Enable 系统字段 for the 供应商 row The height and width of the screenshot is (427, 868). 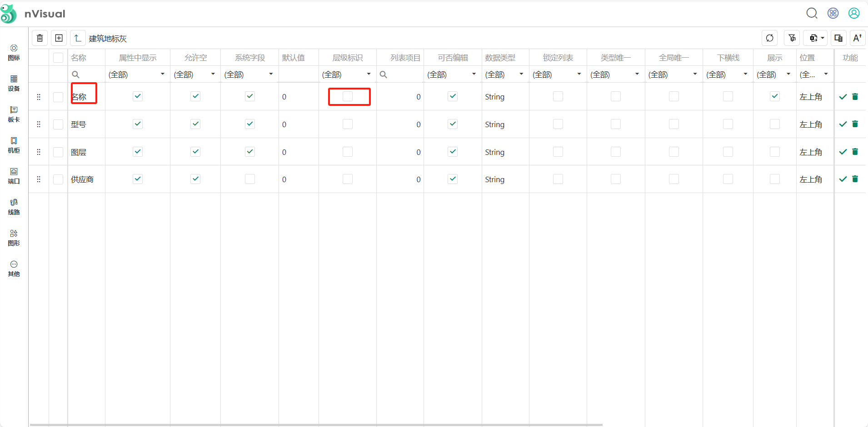click(x=250, y=179)
